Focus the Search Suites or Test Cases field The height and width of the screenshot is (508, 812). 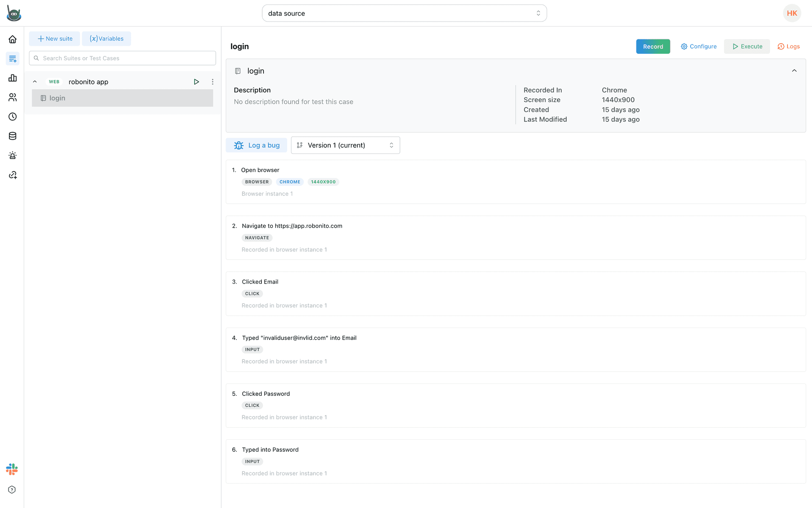click(123, 58)
